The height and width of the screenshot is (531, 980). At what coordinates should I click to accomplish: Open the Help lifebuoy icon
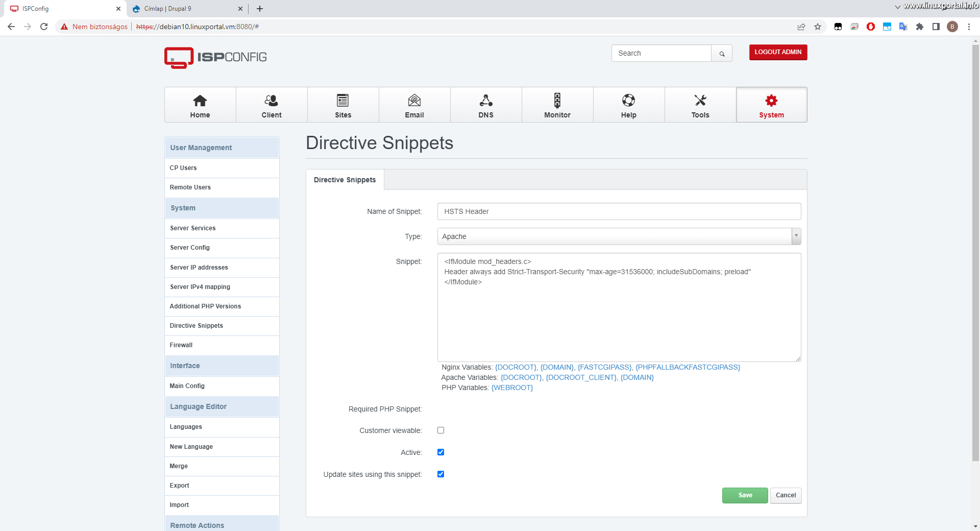point(629,100)
